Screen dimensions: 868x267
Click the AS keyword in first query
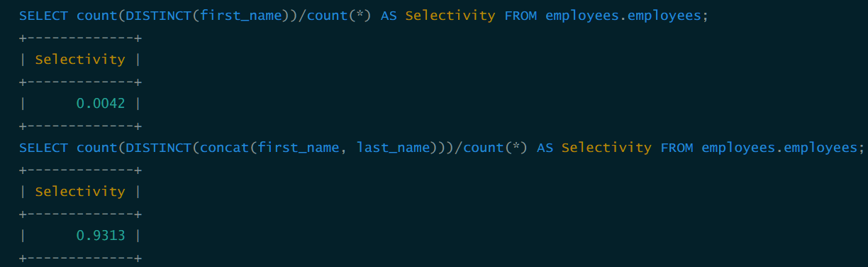[x=389, y=16]
